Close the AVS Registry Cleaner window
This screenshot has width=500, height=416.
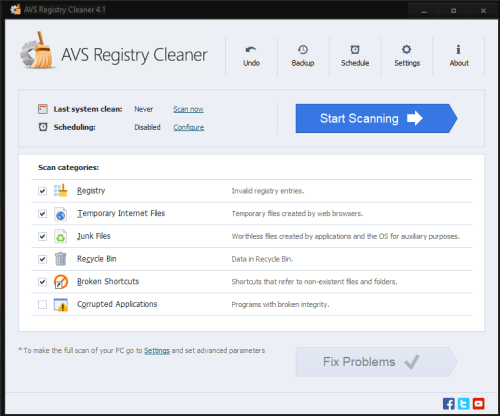point(483,11)
